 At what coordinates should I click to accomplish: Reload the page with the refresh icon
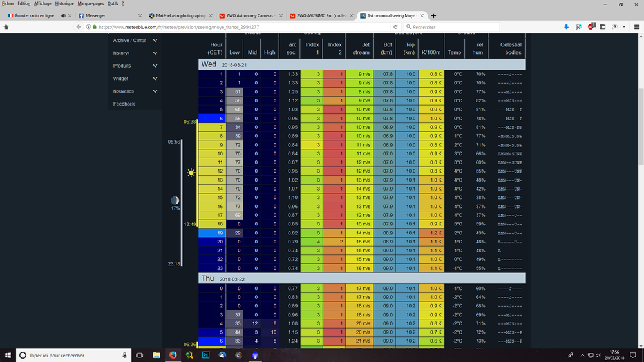[x=395, y=27]
